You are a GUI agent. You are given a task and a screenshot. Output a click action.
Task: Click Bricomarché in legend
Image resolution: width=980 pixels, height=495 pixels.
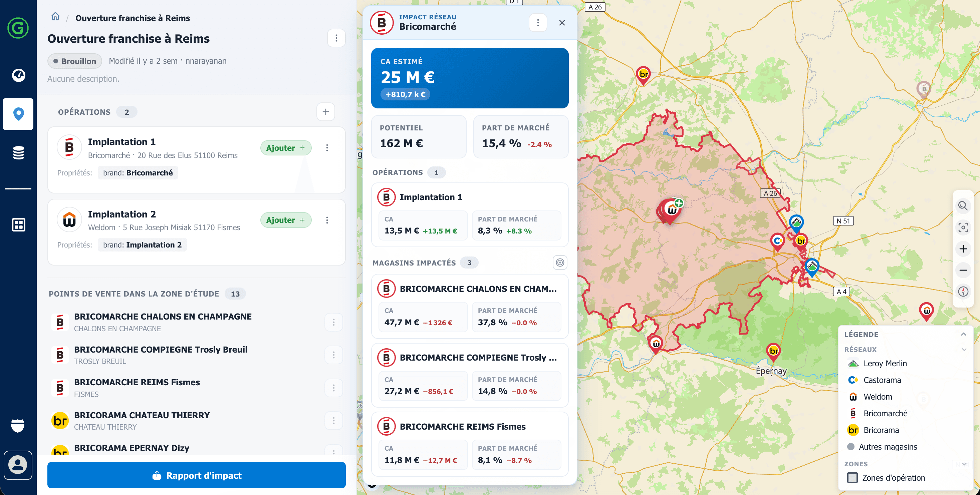pyautogui.click(x=878, y=413)
